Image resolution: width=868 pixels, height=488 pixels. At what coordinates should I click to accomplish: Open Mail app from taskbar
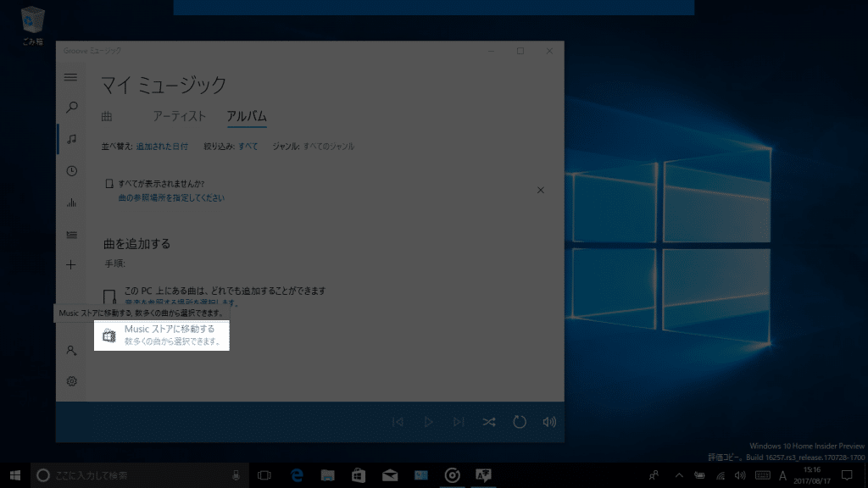click(x=390, y=475)
